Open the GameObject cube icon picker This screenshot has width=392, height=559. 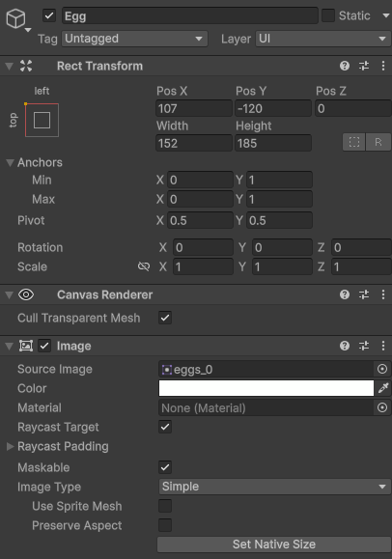point(16,18)
